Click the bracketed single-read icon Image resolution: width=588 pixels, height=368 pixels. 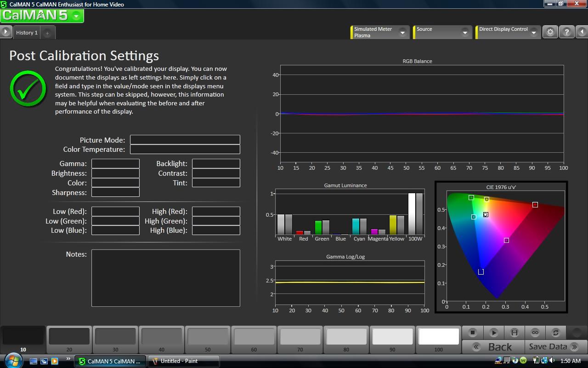coord(514,332)
